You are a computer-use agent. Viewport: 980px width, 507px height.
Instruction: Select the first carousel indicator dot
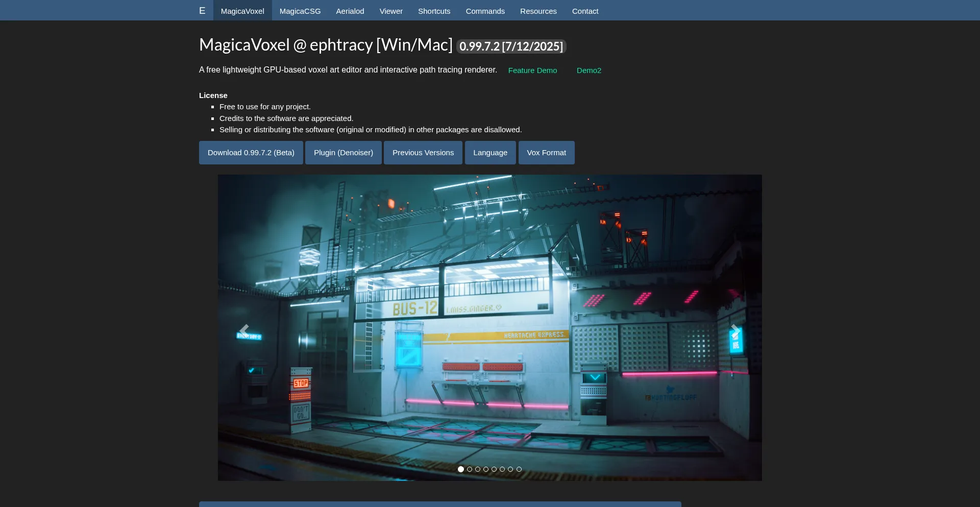[x=461, y=469]
